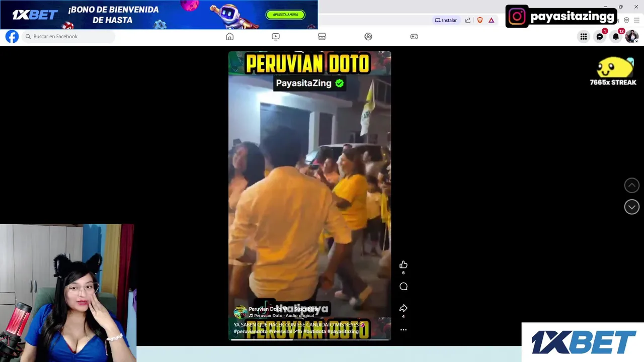Restore the browser window
The height and width of the screenshot is (362, 644).
(x=620, y=7)
